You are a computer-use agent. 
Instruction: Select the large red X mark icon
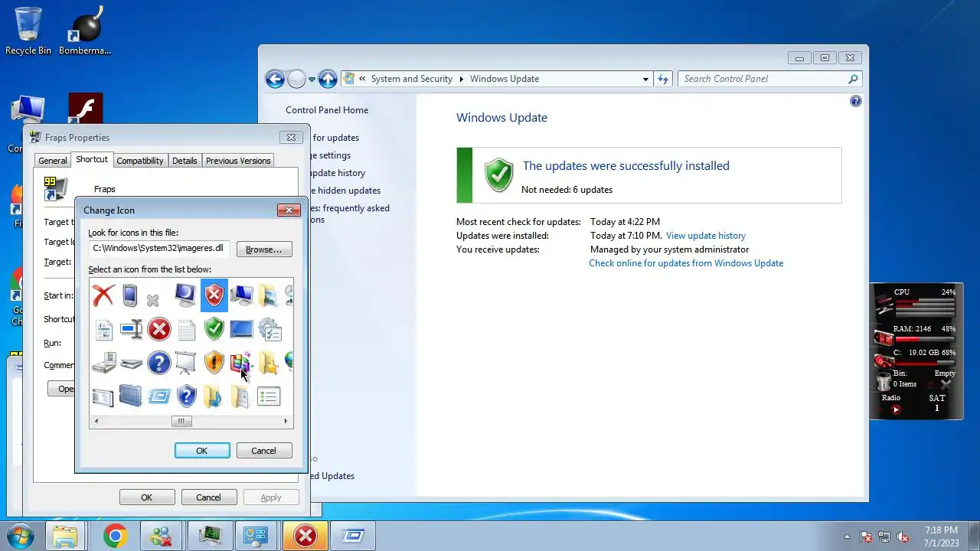pos(103,295)
